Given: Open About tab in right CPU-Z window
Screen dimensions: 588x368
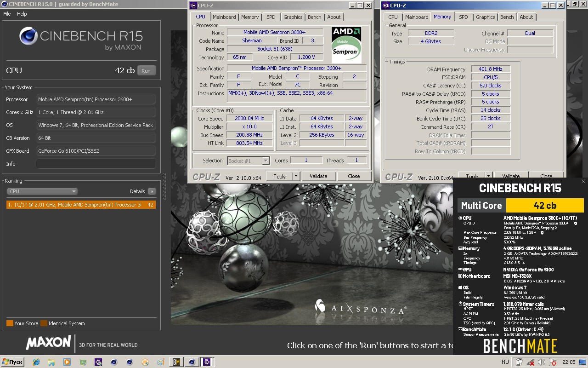Looking at the screenshot, I should [526, 17].
